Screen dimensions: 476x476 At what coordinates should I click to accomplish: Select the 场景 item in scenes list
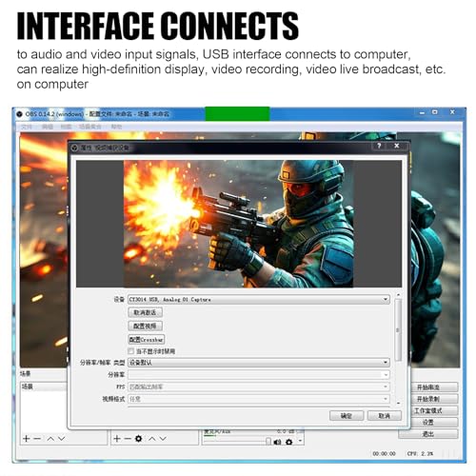point(44,387)
